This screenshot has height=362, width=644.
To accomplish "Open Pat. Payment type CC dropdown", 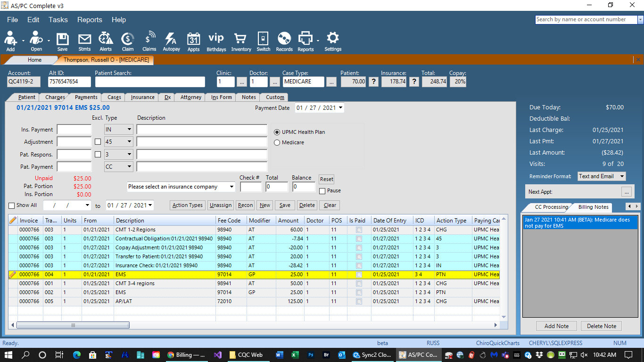I will point(129,166).
